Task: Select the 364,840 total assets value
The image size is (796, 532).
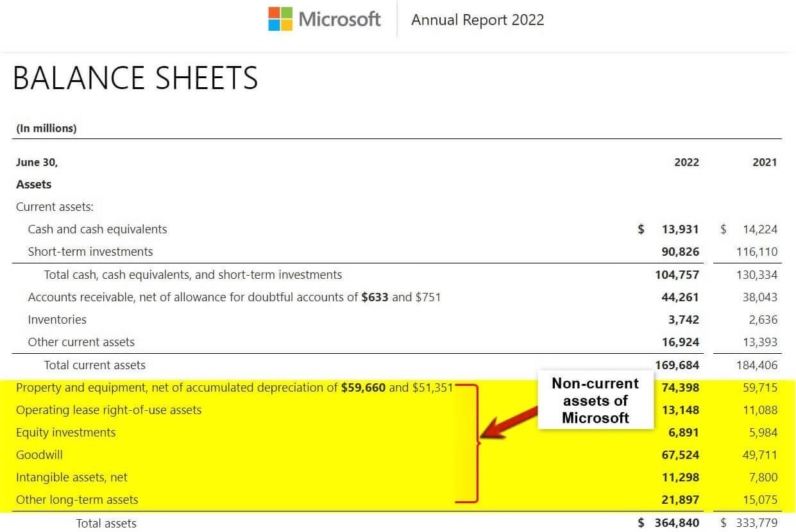Action: [x=679, y=523]
